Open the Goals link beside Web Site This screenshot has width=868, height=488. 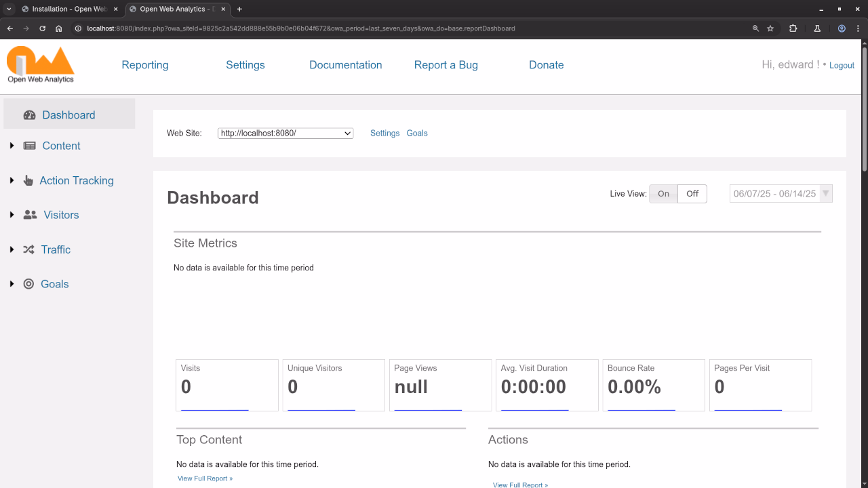tap(417, 134)
